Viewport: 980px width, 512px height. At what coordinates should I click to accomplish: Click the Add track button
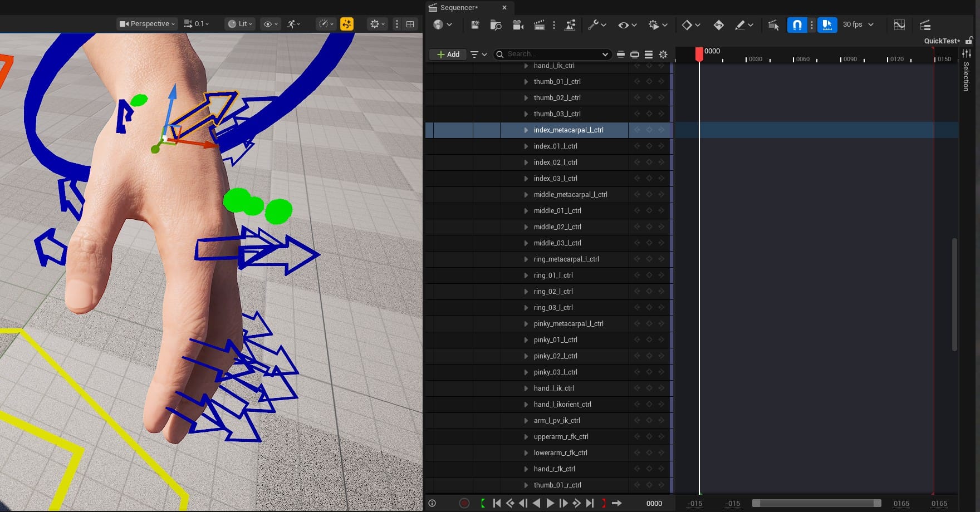click(x=448, y=55)
